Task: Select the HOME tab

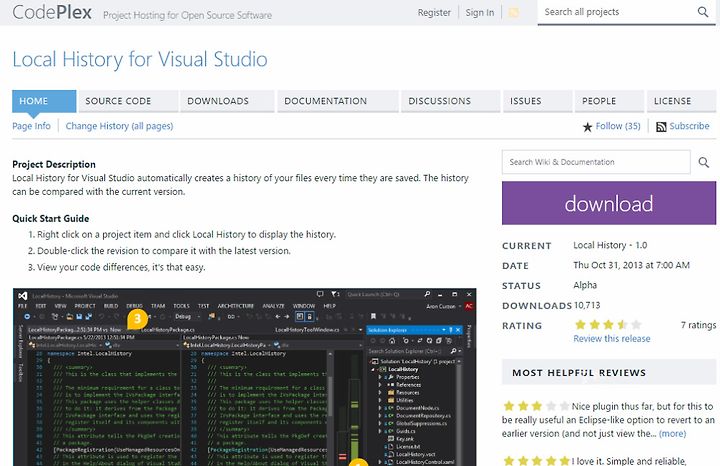Action: pyautogui.click(x=44, y=101)
